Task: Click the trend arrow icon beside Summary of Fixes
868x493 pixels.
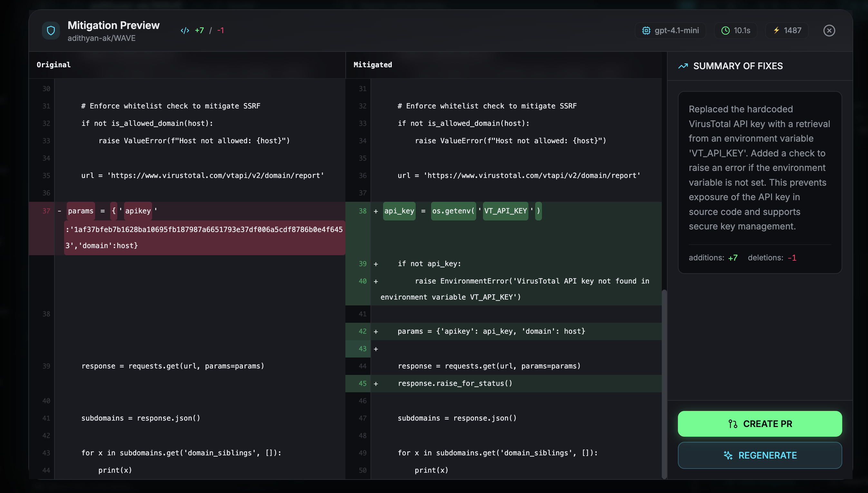Action: point(683,66)
